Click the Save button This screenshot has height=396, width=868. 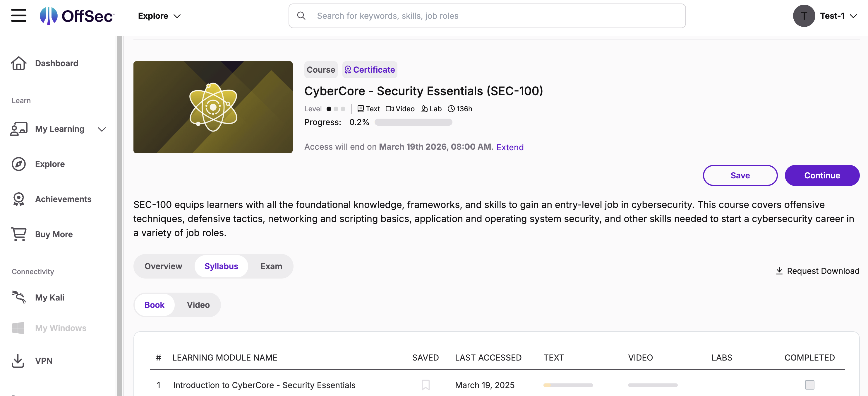740,175
